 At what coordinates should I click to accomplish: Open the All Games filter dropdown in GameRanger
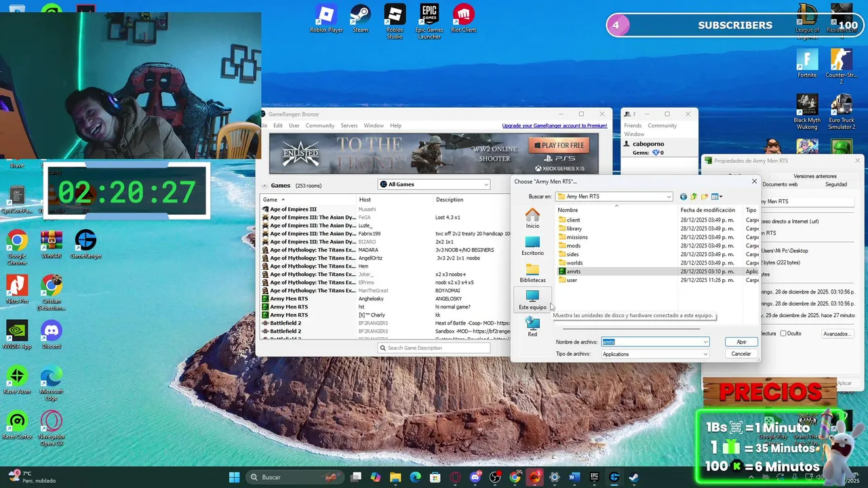434,184
